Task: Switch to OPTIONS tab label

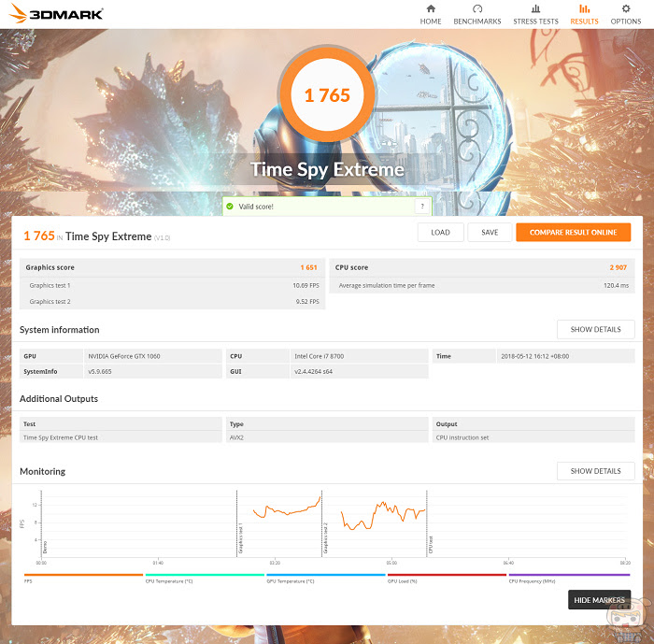Action: click(626, 21)
